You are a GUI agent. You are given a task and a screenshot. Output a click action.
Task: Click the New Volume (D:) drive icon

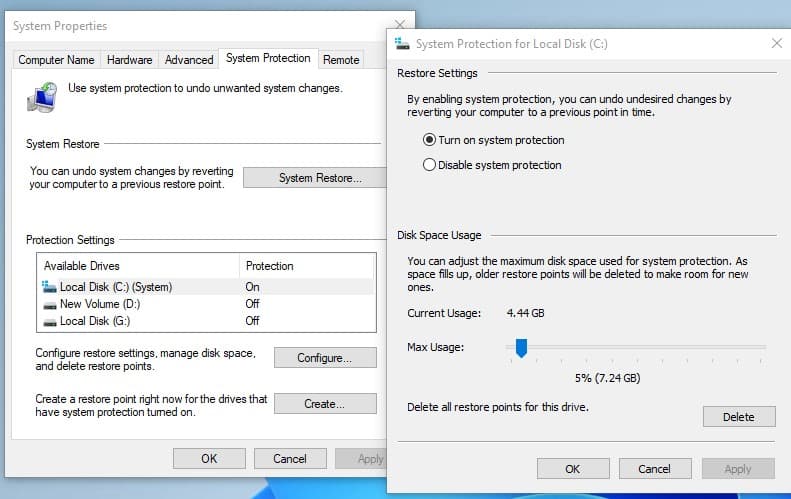pos(48,304)
